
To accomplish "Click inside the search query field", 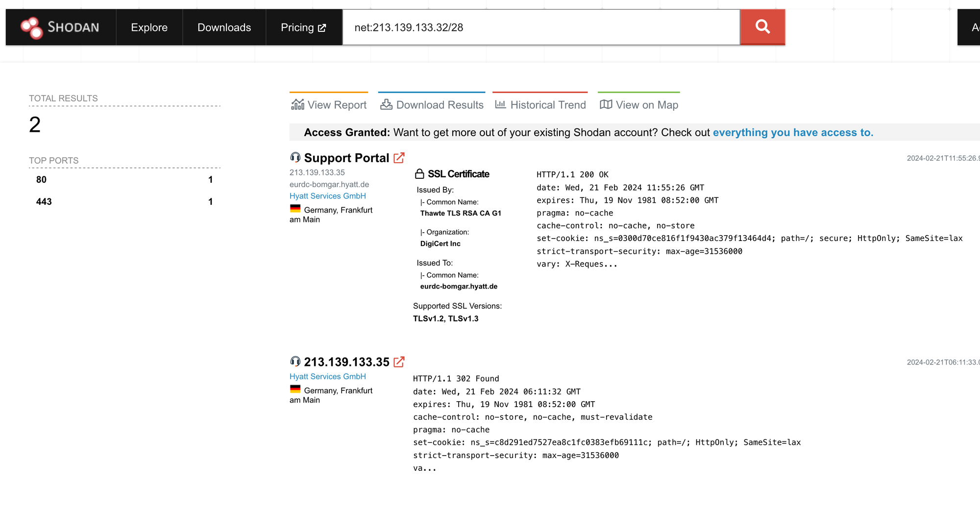I will pos(539,27).
